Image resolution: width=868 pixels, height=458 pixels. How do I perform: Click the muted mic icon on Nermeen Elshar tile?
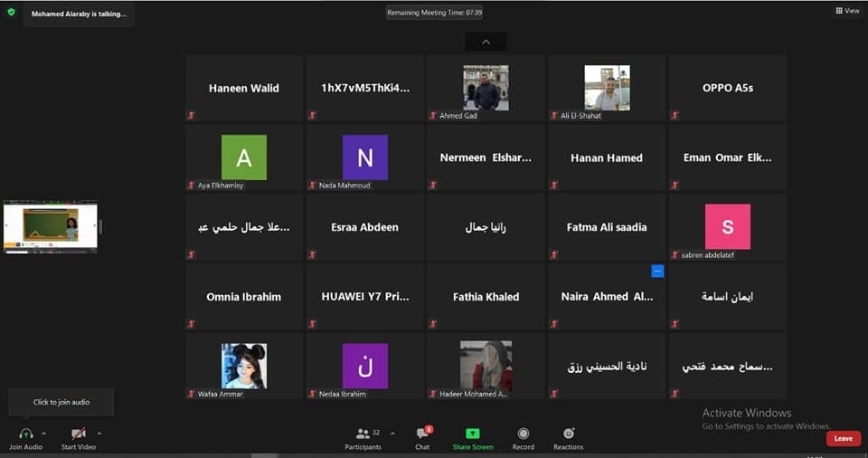433,186
